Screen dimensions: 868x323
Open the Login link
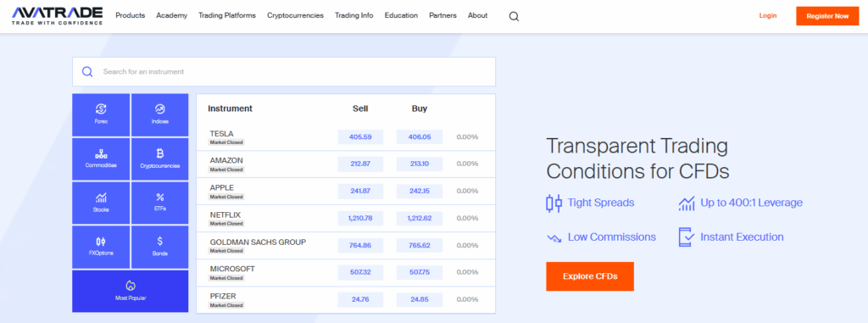[x=768, y=15]
